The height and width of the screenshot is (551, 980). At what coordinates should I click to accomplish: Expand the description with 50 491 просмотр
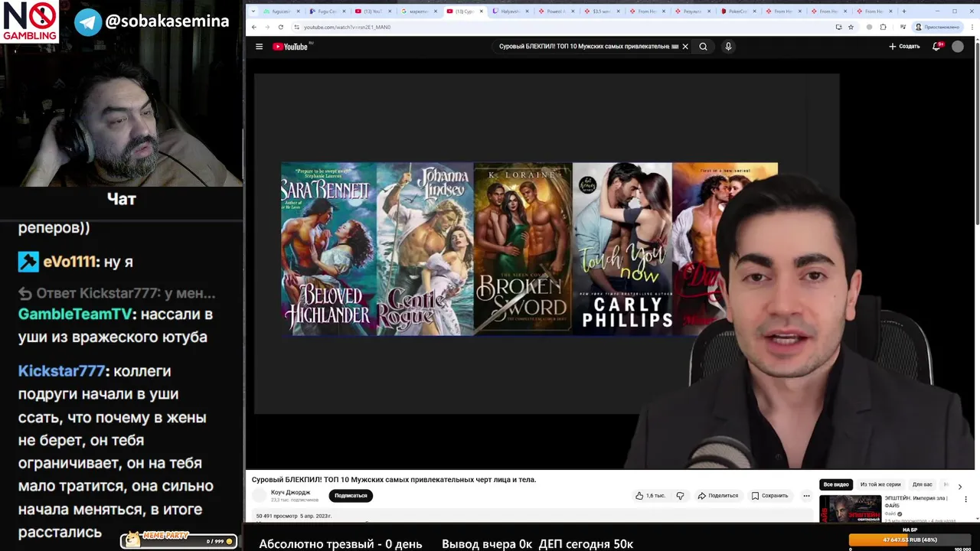click(294, 516)
